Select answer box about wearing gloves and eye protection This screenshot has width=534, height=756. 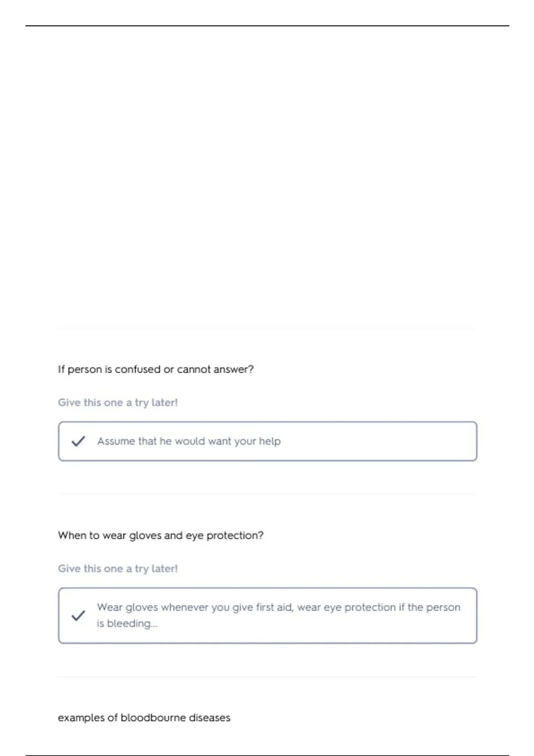click(267, 615)
